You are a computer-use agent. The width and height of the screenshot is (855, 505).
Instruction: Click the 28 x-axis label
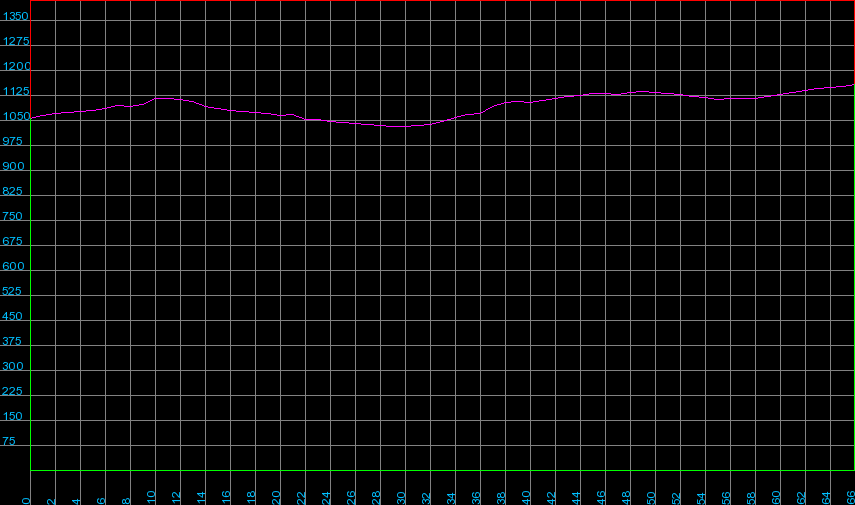pos(376,498)
